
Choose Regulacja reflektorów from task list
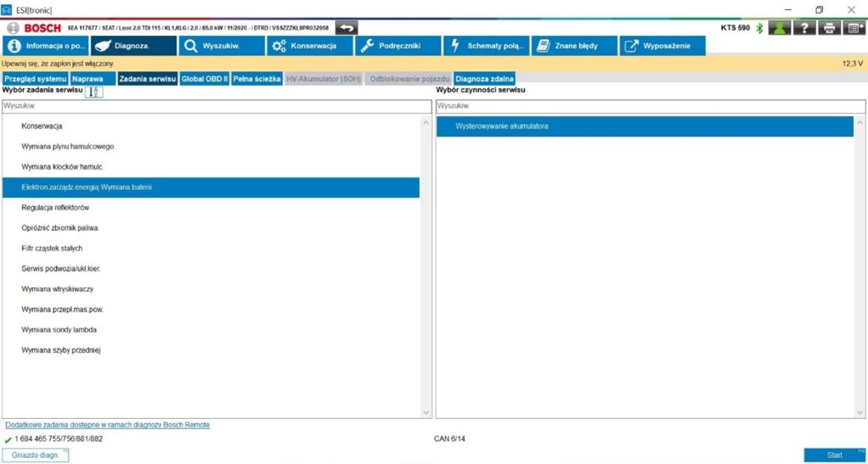(x=56, y=208)
